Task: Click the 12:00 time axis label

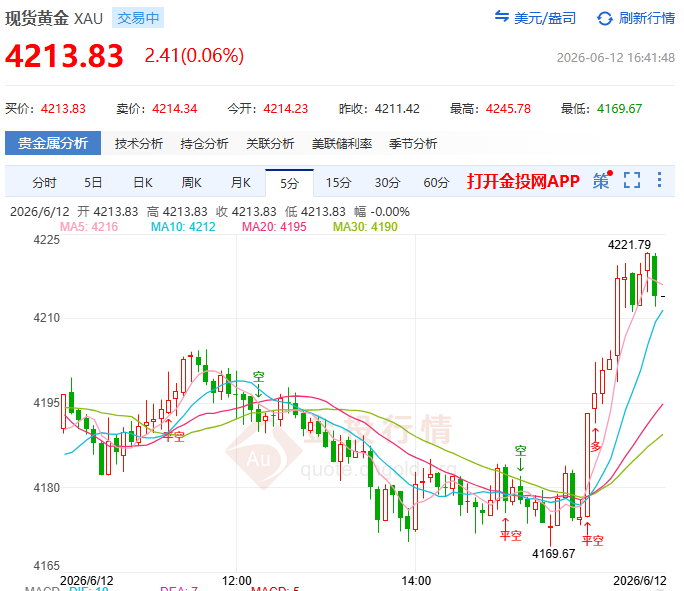Action: point(236,581)
